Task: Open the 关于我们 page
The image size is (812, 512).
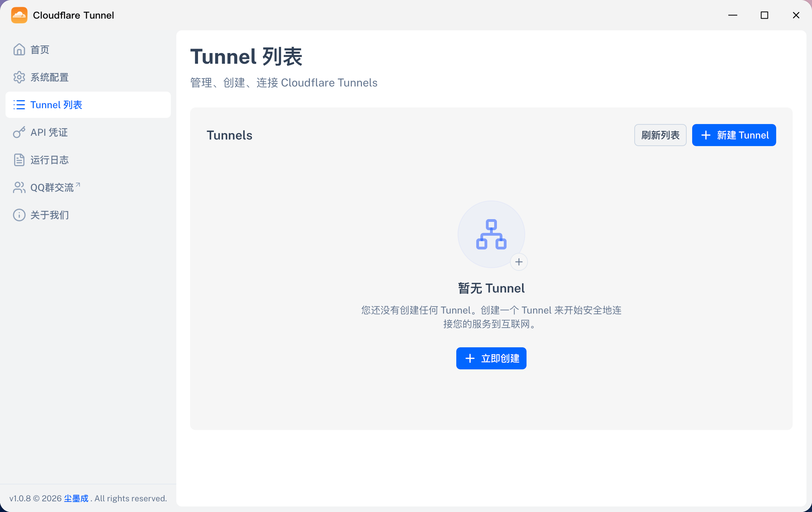Action: [x=88, y=215]
